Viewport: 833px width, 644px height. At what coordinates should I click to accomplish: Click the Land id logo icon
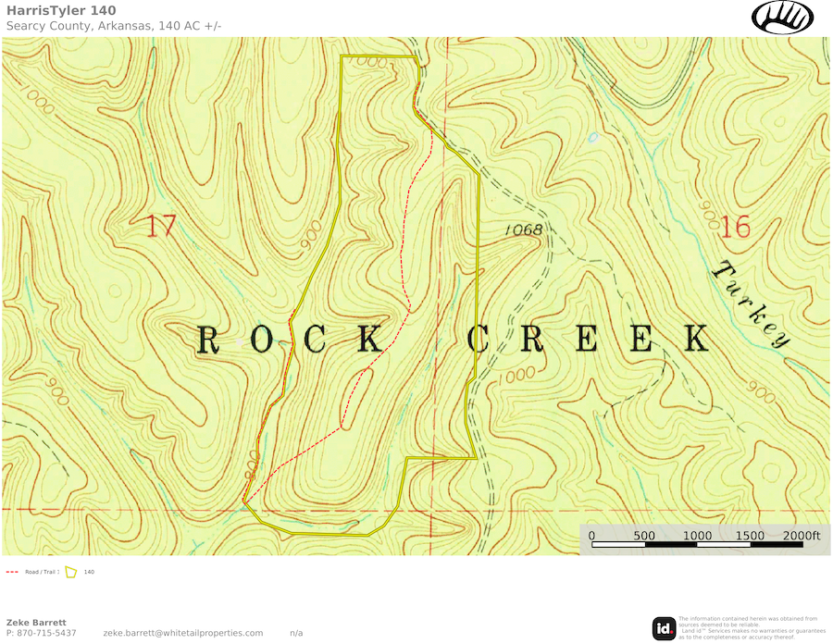tap(664, 628)
